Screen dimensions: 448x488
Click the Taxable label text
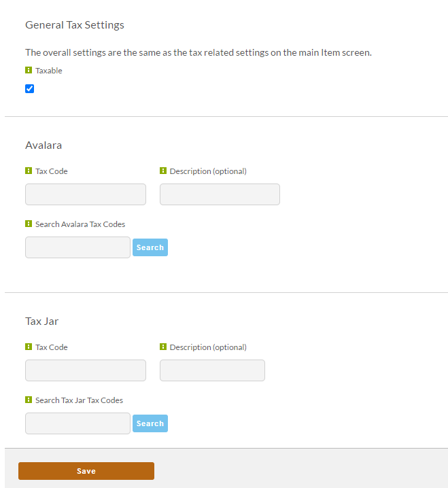48,71
